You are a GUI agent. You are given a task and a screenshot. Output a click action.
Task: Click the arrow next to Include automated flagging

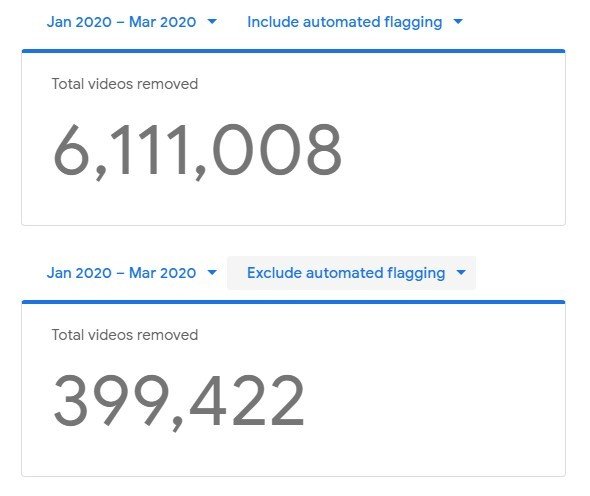458,22
